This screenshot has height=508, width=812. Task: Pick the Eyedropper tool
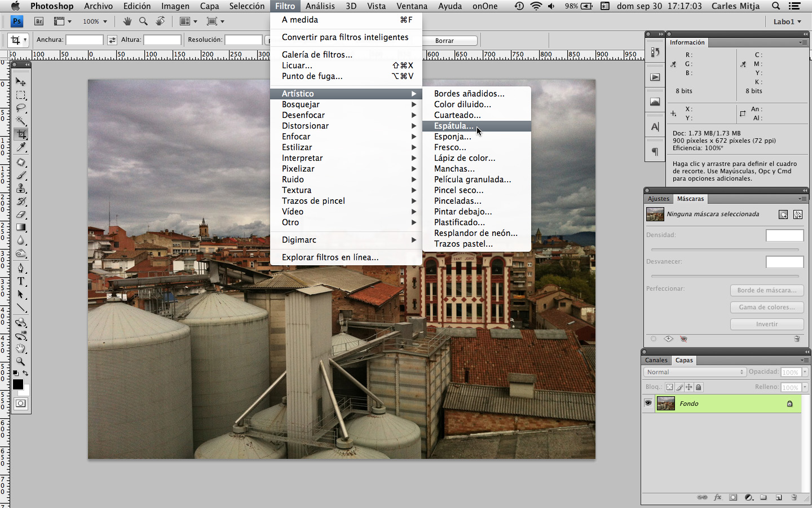point(21,147)
